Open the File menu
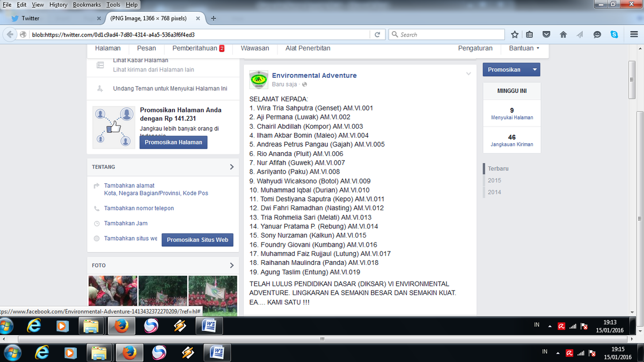Image resolution: width=644 pixels, height=362 pixels. [x=7, y=4]
